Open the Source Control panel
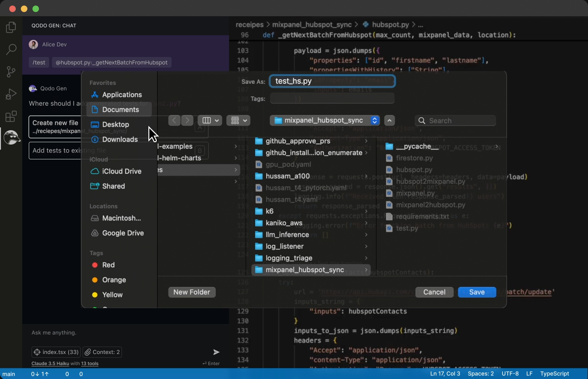588x379 pixels. coord(11,72)
